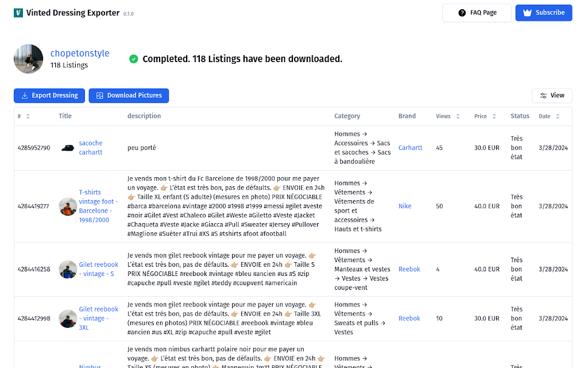Image resolution: width=588 pixels, height=368 pixels.
Task: Click Download Pictures button
Action: tap(129, 95)
